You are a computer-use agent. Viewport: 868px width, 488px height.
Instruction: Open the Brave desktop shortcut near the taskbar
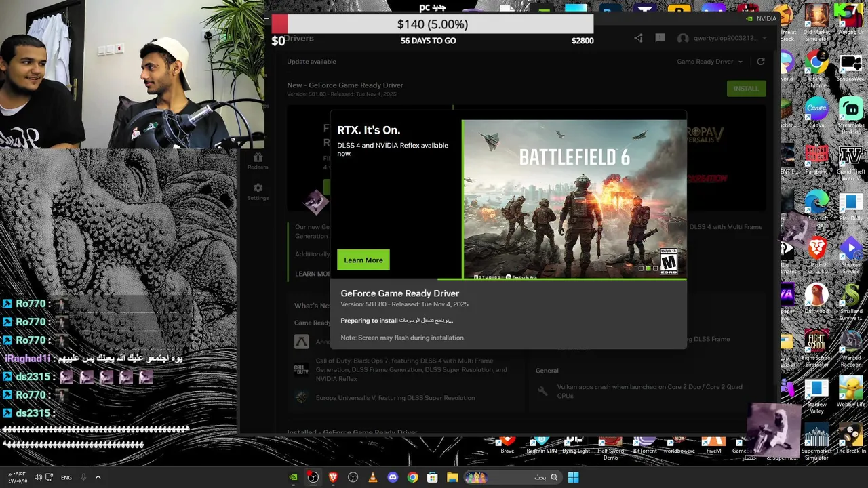[507, 446]
